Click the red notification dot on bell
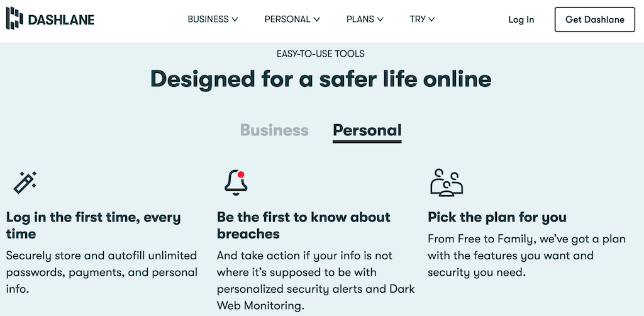The image size is (644, 316). click(x=241, y=174)
